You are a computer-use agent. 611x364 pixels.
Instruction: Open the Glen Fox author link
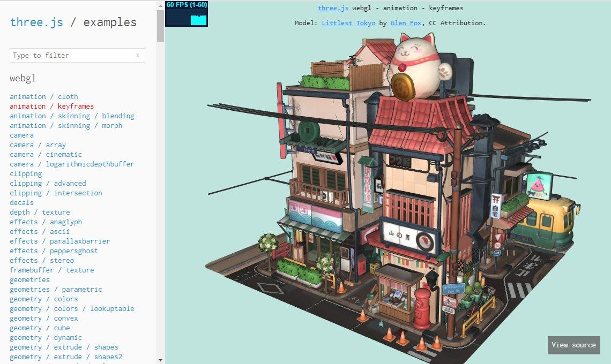406,23
